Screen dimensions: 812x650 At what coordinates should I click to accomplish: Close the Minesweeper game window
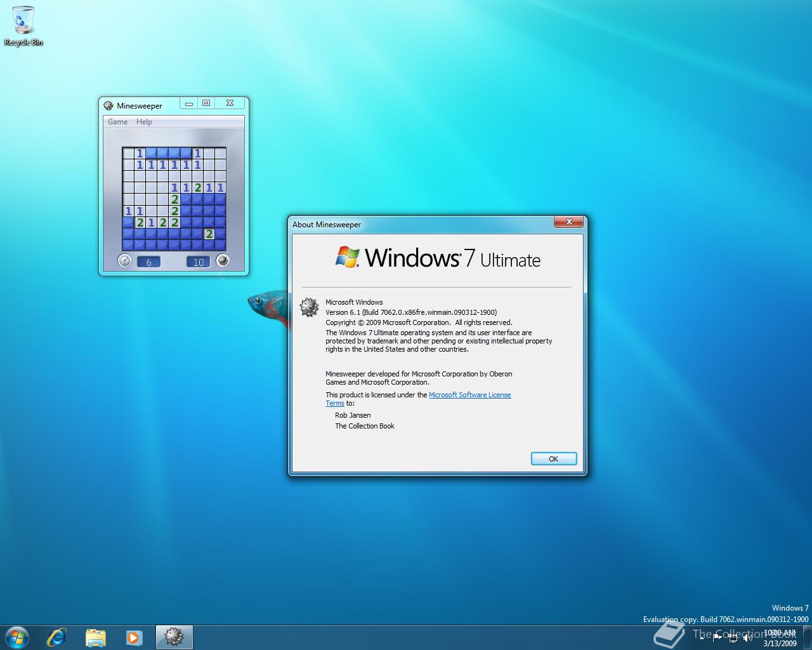230,103
